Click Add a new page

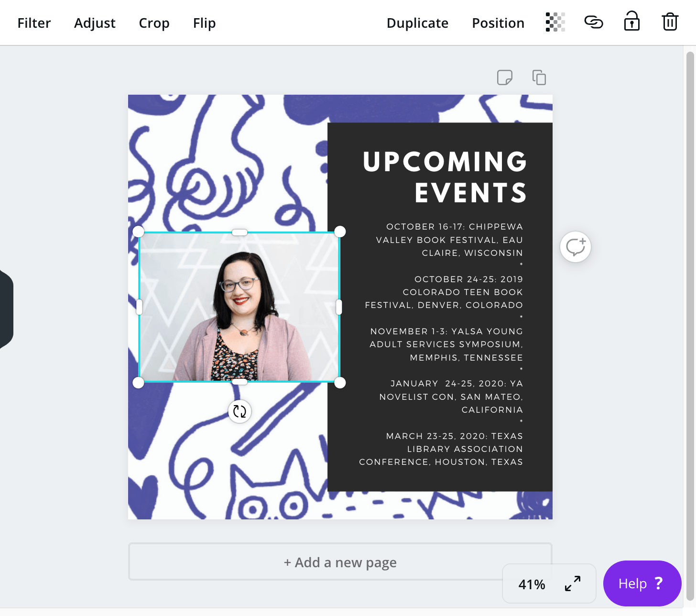340,562
